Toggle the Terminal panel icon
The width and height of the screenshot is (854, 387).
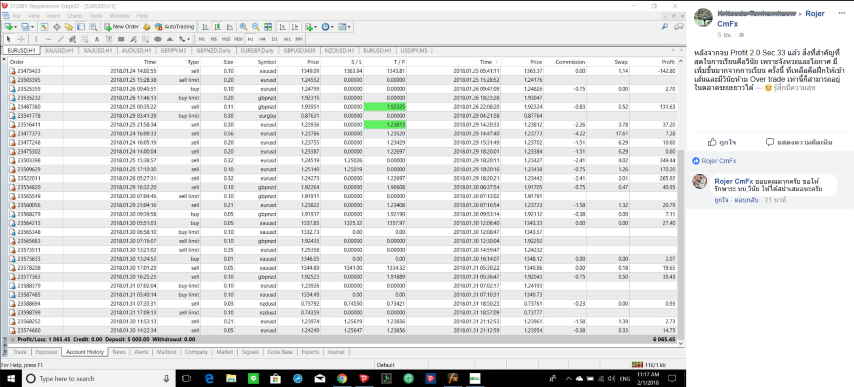click(x=81, y=27)
